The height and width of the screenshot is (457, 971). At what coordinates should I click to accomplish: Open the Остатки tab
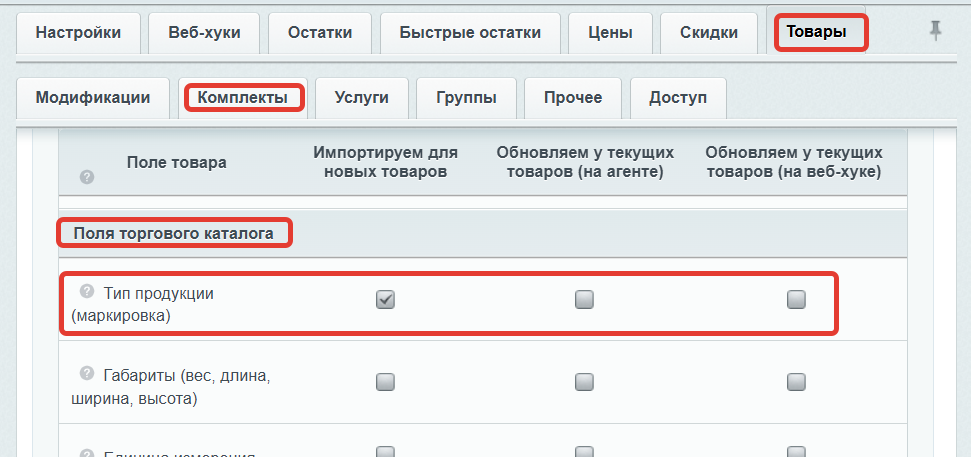(x=320, y=33)
